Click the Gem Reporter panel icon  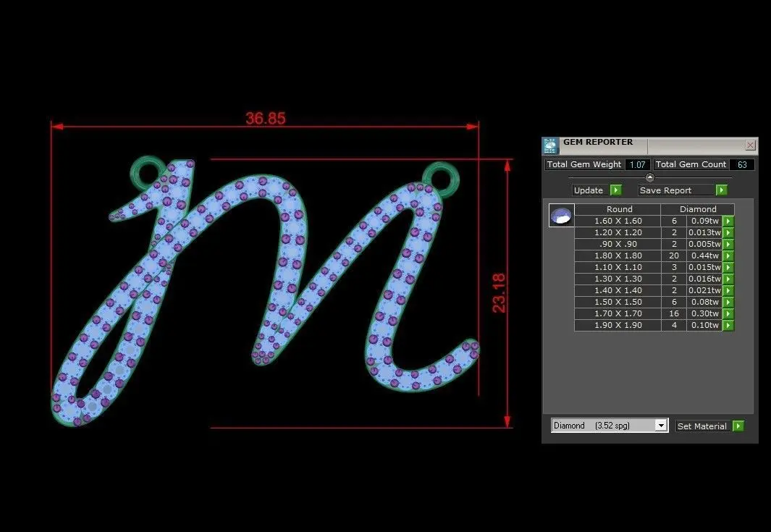[550, 146]
